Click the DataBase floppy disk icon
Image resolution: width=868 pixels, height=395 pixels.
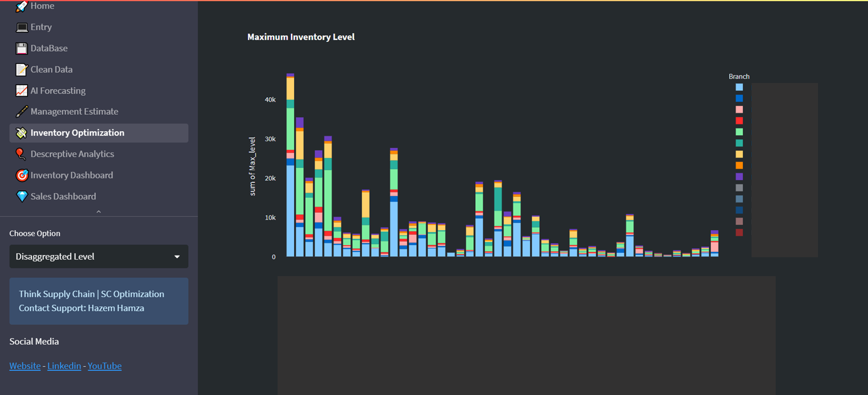coord(21,48)
